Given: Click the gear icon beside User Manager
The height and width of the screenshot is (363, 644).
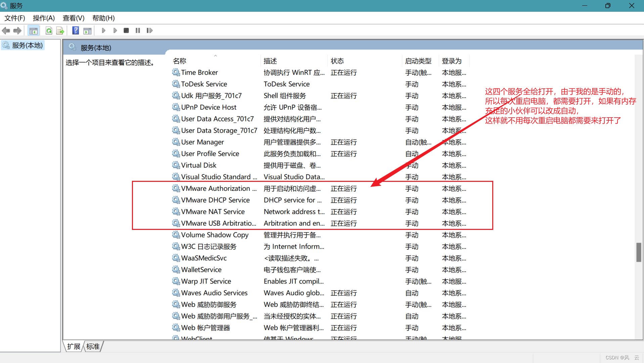Looking at the screenshot, I should [176, 142].
